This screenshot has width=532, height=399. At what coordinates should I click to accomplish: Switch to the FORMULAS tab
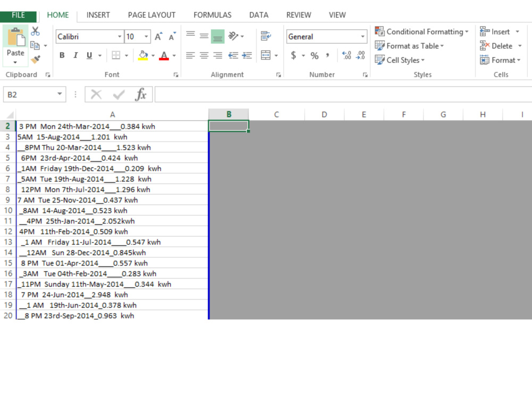(x=212, y=15)
